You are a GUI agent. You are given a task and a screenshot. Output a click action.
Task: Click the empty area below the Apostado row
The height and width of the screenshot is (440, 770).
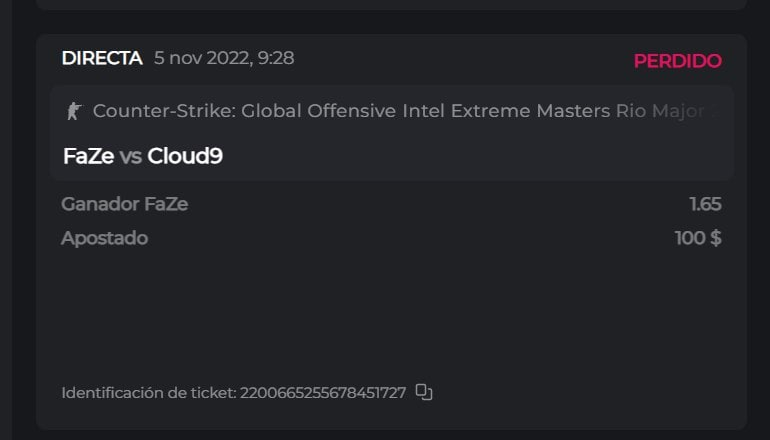point(390,310)
